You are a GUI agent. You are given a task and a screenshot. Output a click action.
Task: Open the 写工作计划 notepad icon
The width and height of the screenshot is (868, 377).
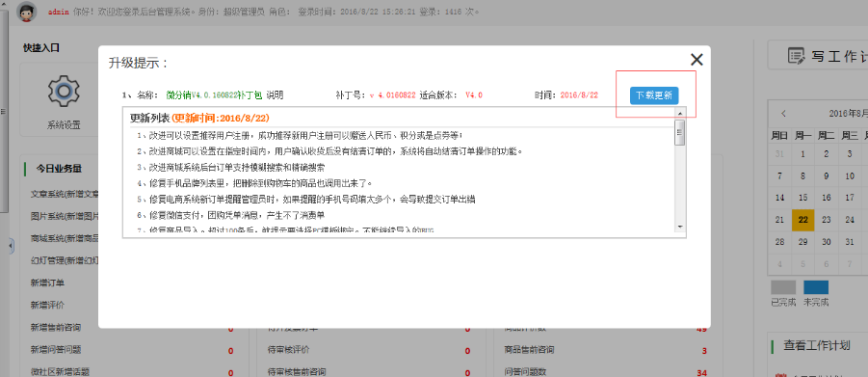pos(796,56)
